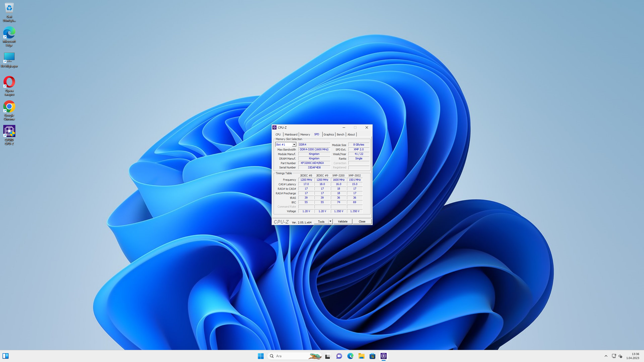Open Task View on the taskbar
644x362 pixels.
pos(328,356)
